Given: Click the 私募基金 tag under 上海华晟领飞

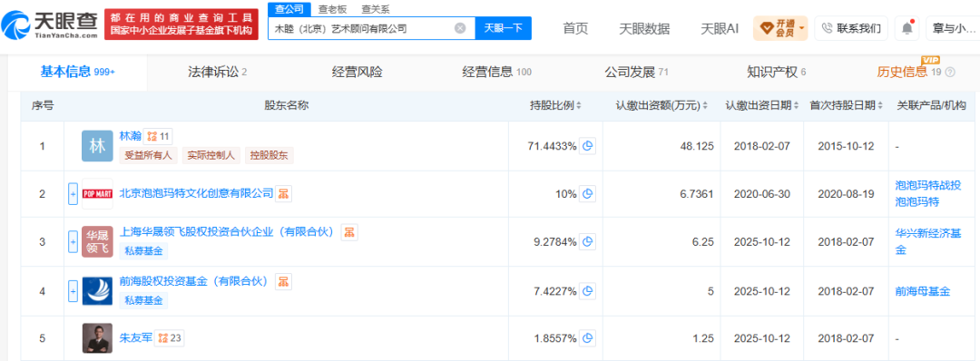Looking at the screenshot, I should click(143, 251).
